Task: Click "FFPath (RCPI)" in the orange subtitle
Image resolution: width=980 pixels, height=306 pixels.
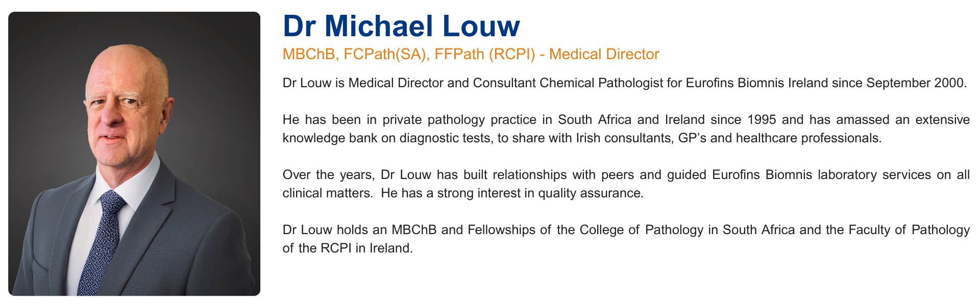Action: [x=485, y=54]
